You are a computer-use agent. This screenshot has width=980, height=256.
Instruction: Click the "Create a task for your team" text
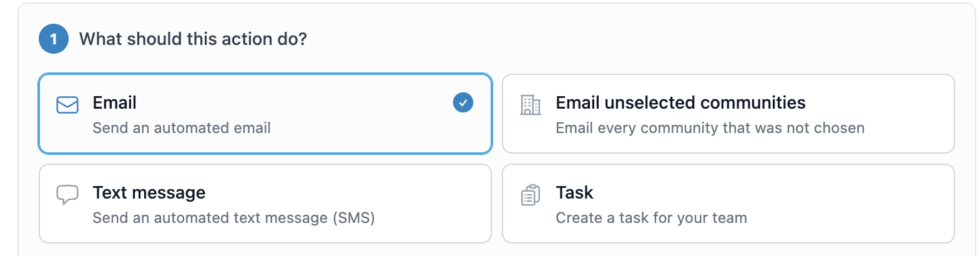coord(652,218)
